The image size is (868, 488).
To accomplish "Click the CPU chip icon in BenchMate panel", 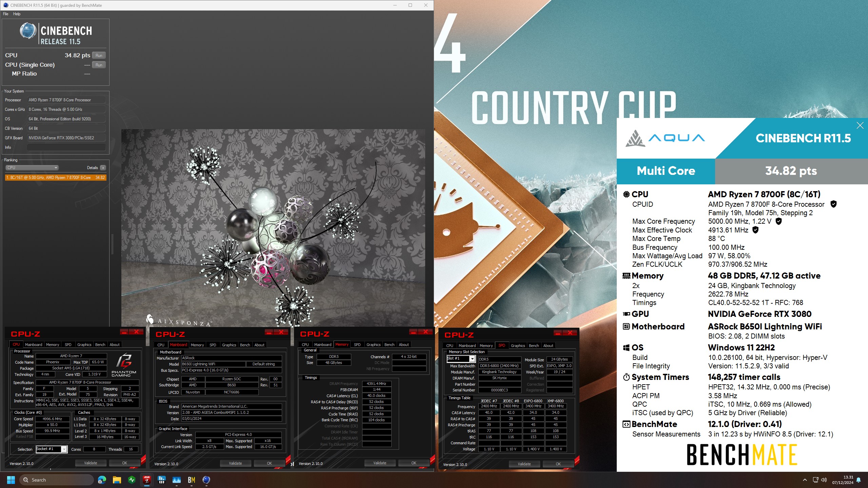I will [626, 195].
